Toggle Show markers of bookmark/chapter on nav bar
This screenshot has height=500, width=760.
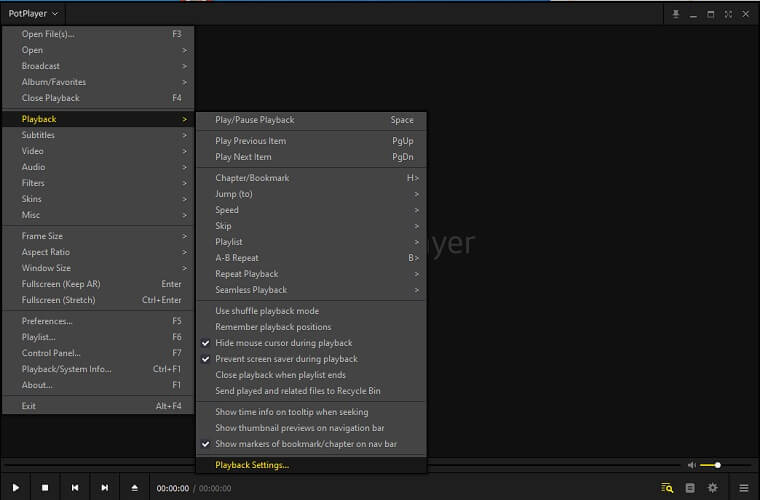click(x=311, y=444)
